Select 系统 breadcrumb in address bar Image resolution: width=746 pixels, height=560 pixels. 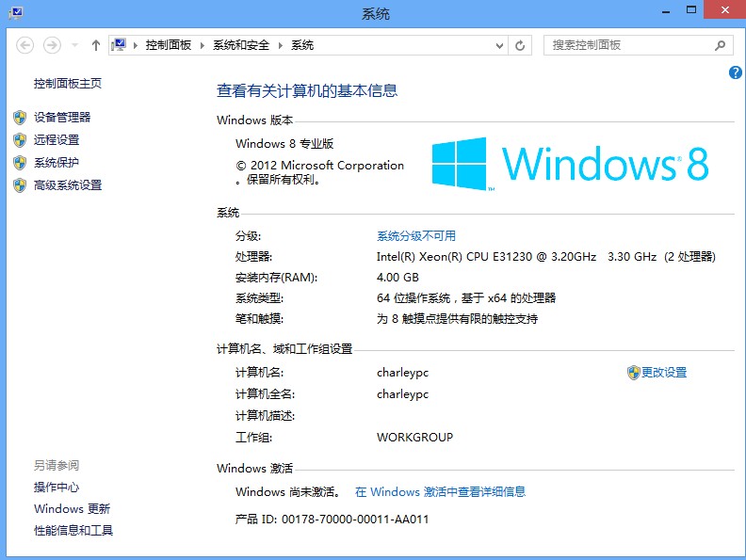[302, 45]
